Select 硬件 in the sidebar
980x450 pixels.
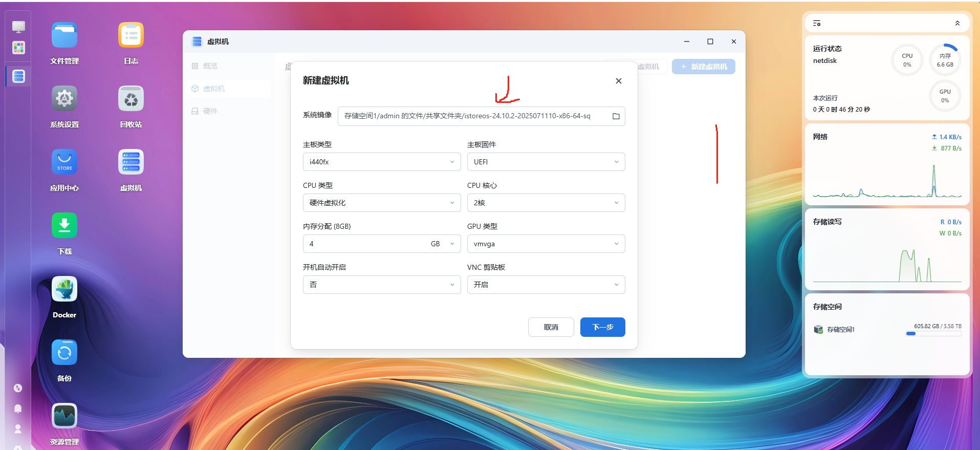(210, 111)
